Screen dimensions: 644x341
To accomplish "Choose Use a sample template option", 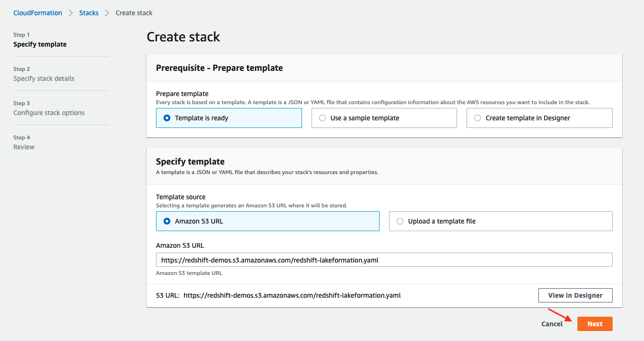I will (322, 118).
